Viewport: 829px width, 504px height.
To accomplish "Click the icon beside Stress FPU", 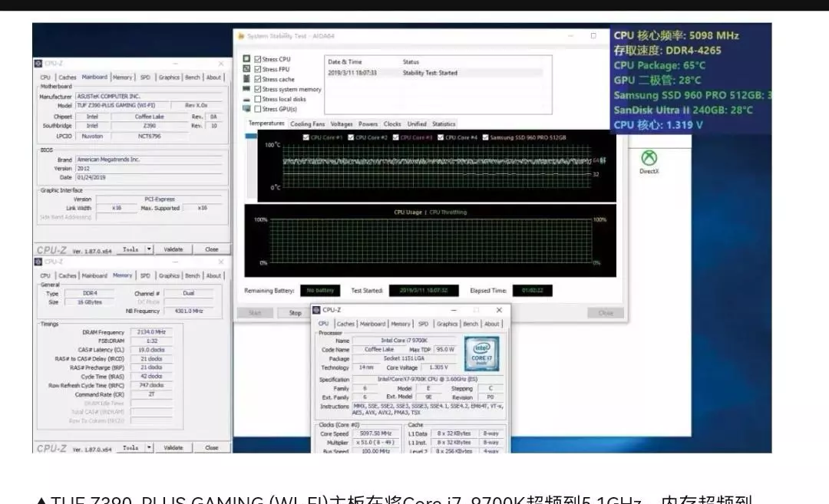I will [246, 69].
